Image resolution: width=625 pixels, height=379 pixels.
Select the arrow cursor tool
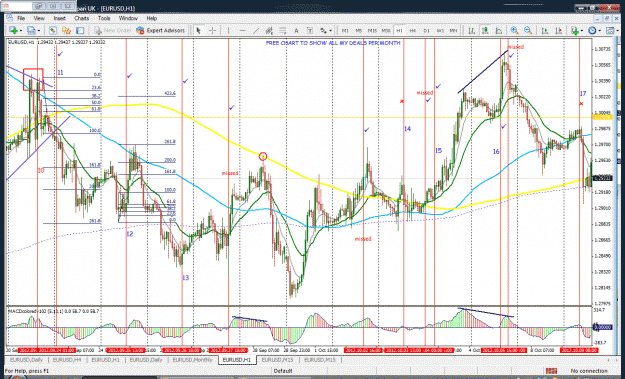click(199, 30)
